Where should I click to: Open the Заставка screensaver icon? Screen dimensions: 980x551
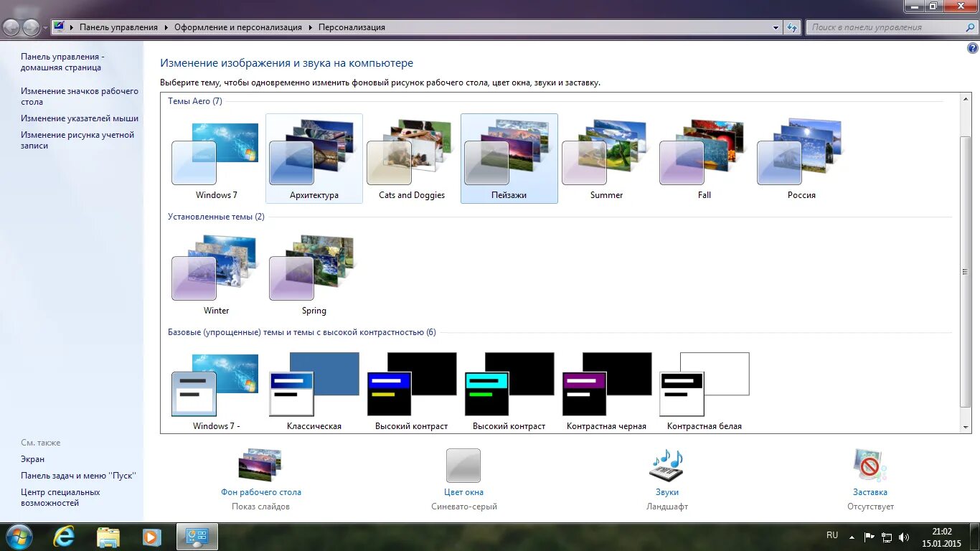pyautogui.click(x=870, y=466)
